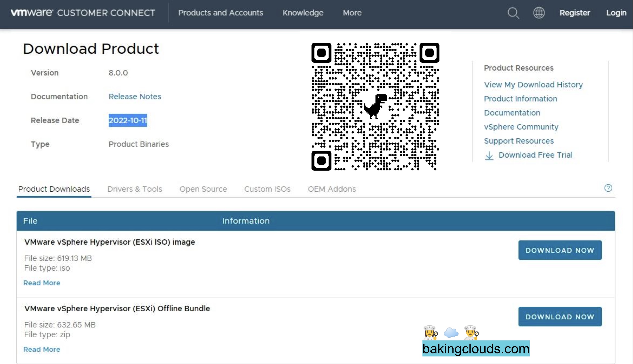The height and width of the screenshot is (364, 633).
Task: Expand Read More for Offline Bundle
Action: click(42, 349)
